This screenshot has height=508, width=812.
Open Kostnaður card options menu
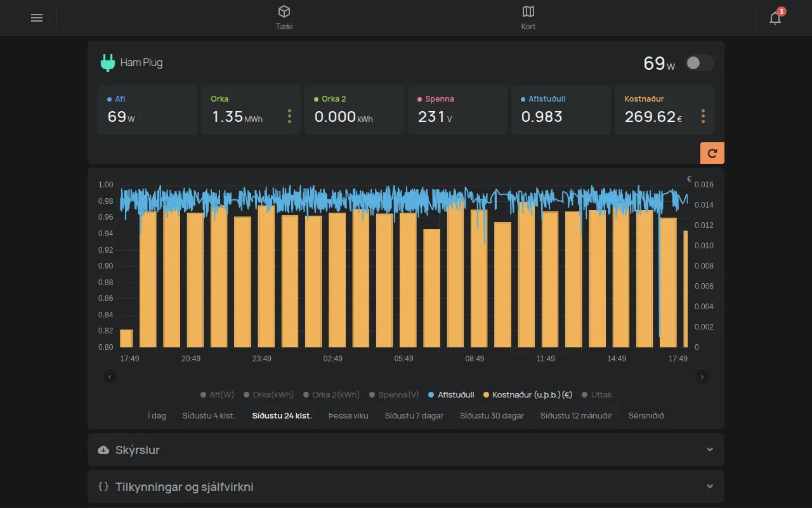703,116
